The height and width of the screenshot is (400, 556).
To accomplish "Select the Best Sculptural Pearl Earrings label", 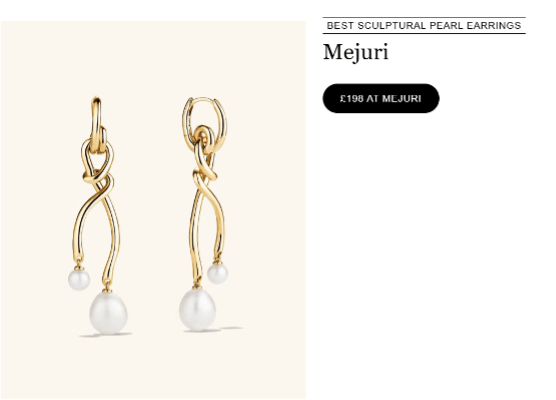I will tap(424, 26).
